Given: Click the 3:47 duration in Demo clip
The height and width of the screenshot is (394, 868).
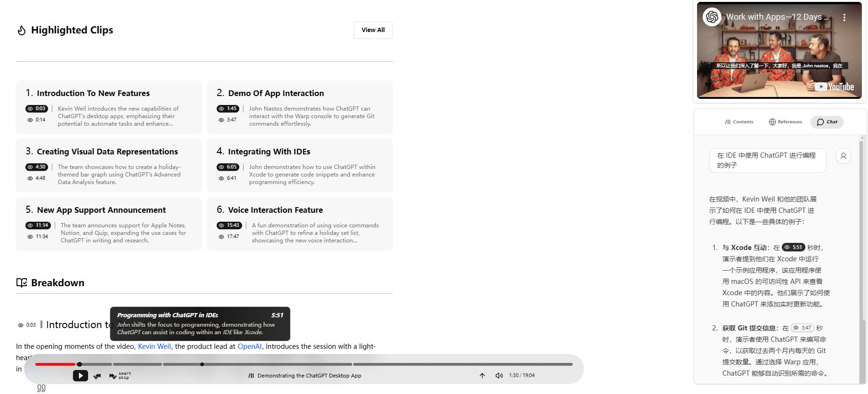Looking at the screenshot, I should tap(228, 120).
